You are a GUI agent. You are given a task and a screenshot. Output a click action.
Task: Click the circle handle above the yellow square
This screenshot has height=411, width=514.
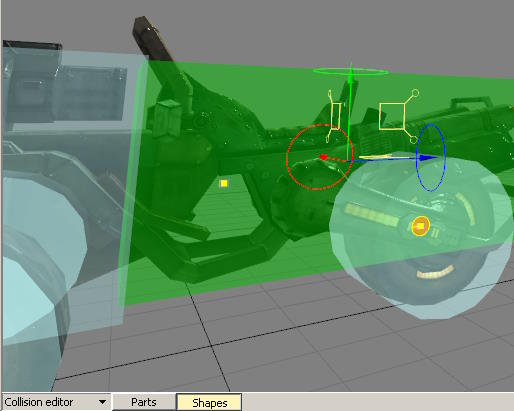coord(415,93)
